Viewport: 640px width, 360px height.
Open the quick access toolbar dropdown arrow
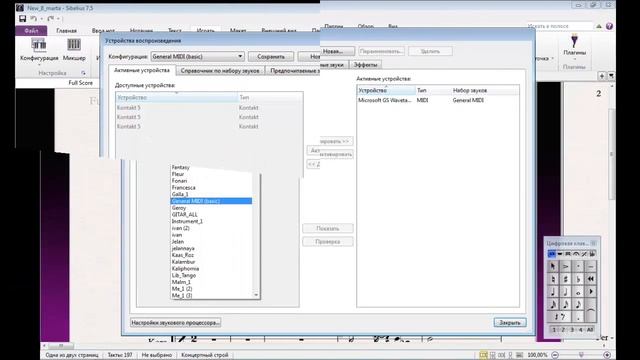(x=58, y=19)
